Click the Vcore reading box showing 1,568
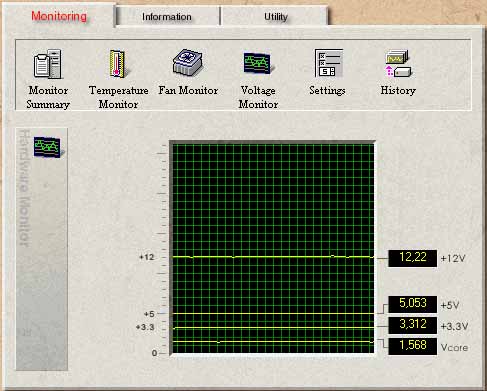Viewport: 487px width, 391px height. 413,346
